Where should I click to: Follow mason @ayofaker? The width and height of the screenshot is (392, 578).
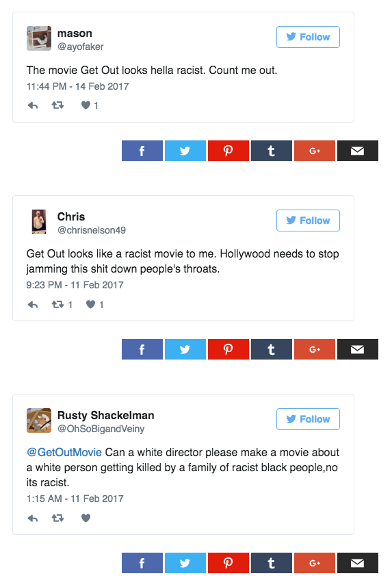coord(308,37)
